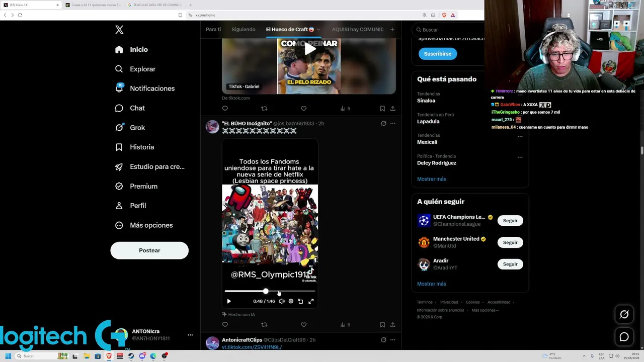
Task: Play the COMO PEINAR TikTok video thumbnail
Action: (309, 49)
